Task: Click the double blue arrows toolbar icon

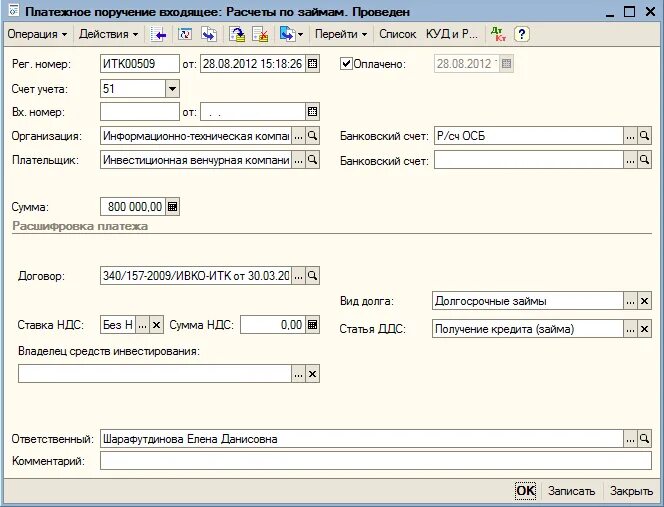Action: (208, 34)
